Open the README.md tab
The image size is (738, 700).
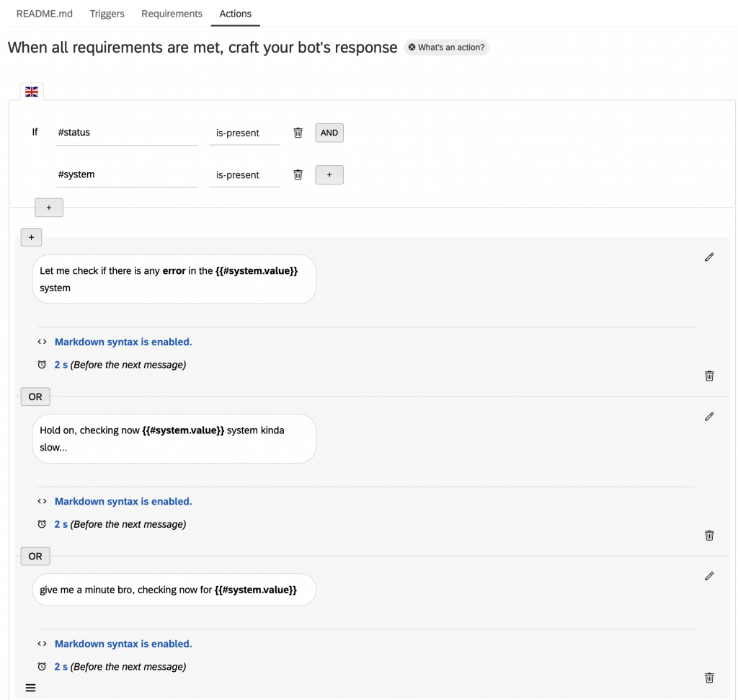(45, 14)
